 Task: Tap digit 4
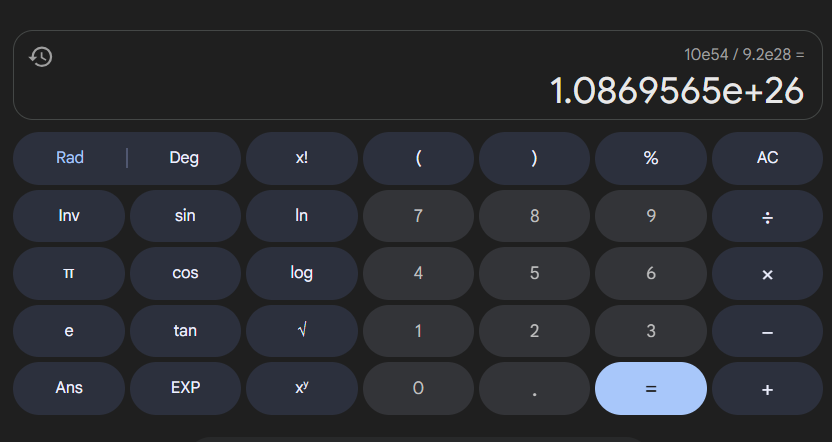pyautogui.click(x=418, y=273)
